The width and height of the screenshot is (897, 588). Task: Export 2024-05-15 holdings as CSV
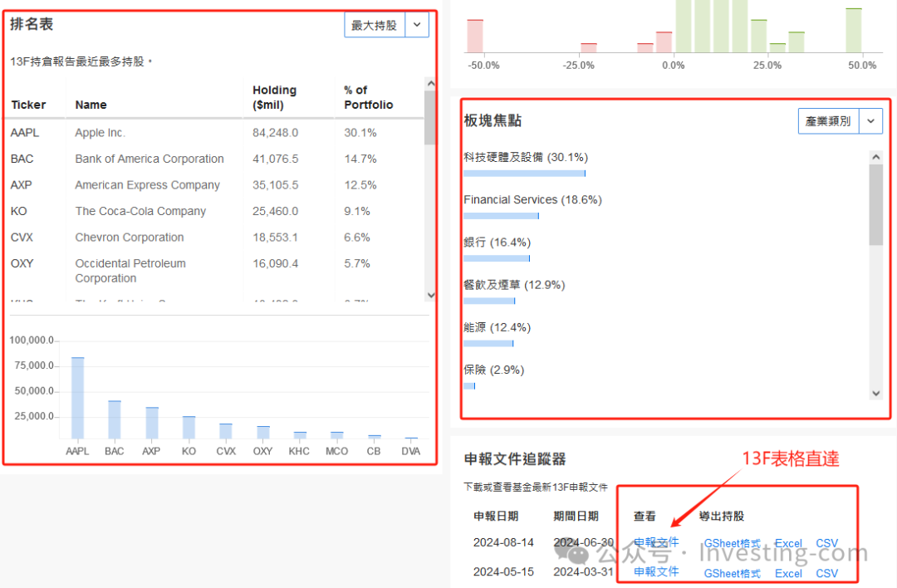(826, 573)
